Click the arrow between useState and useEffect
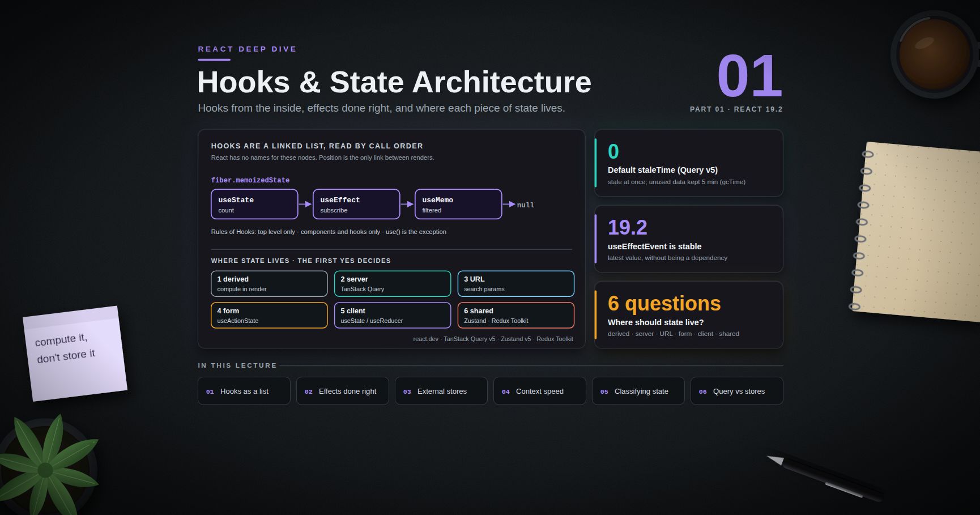 coord(305,204)
